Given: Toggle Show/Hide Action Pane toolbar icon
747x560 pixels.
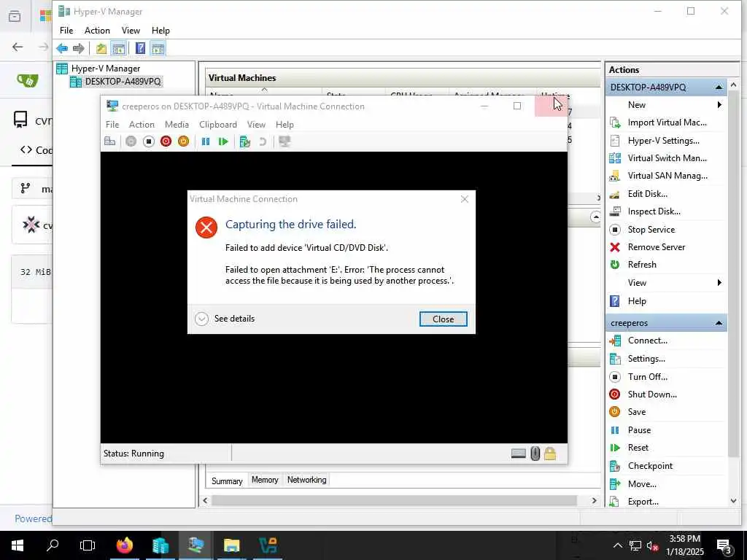Looking at the screenshot, I should coord(158,48).
